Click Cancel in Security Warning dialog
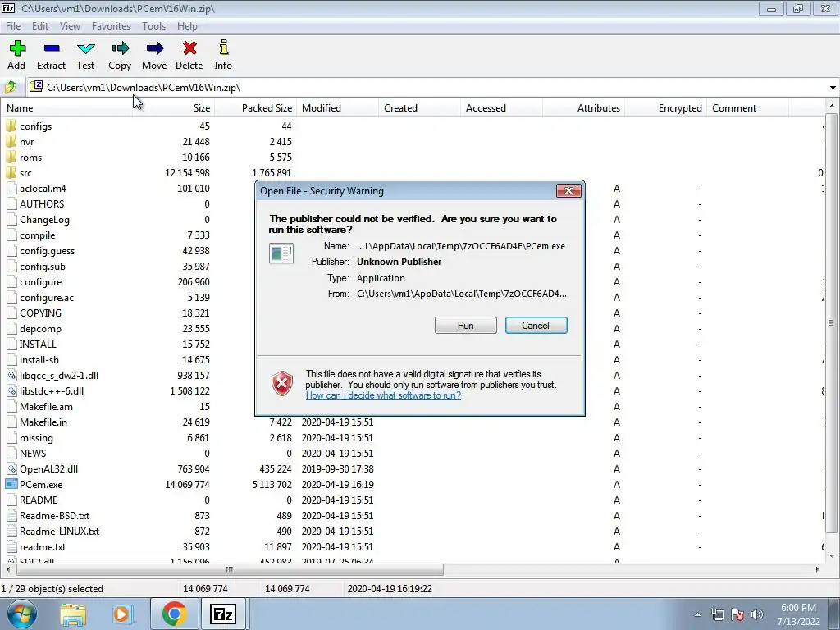Screen dimensions: 840x630 [x=536, y=325]
